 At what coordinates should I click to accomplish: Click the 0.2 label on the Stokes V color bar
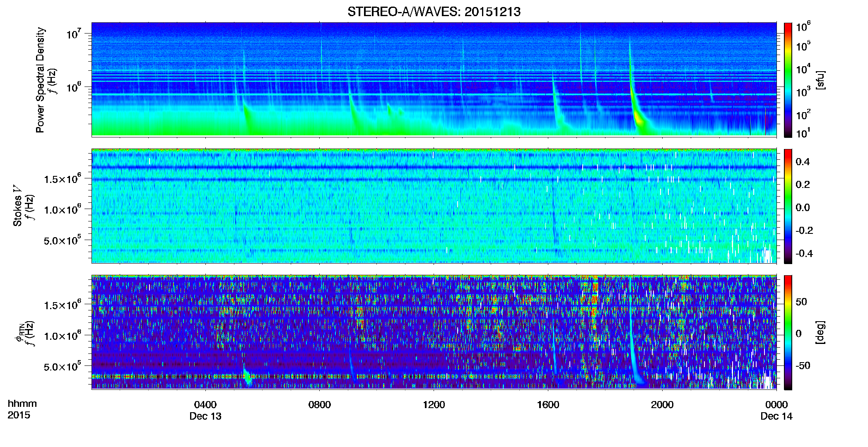[x=803, y=184]
